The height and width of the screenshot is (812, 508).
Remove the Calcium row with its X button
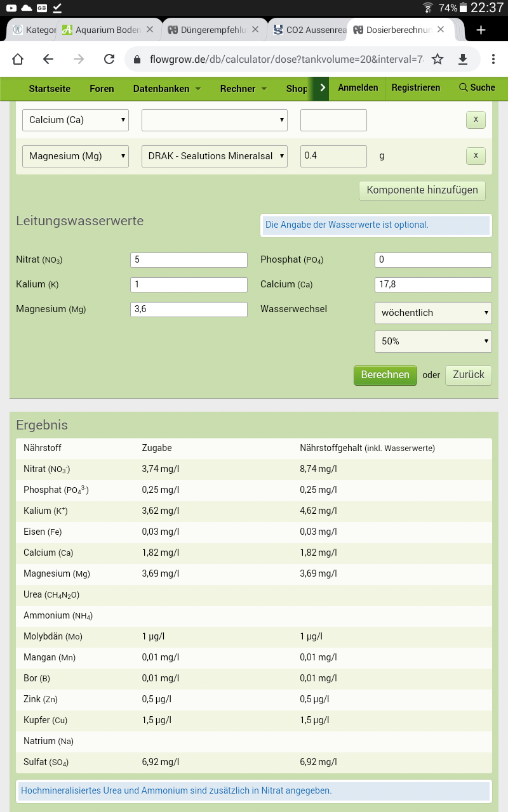476,120
